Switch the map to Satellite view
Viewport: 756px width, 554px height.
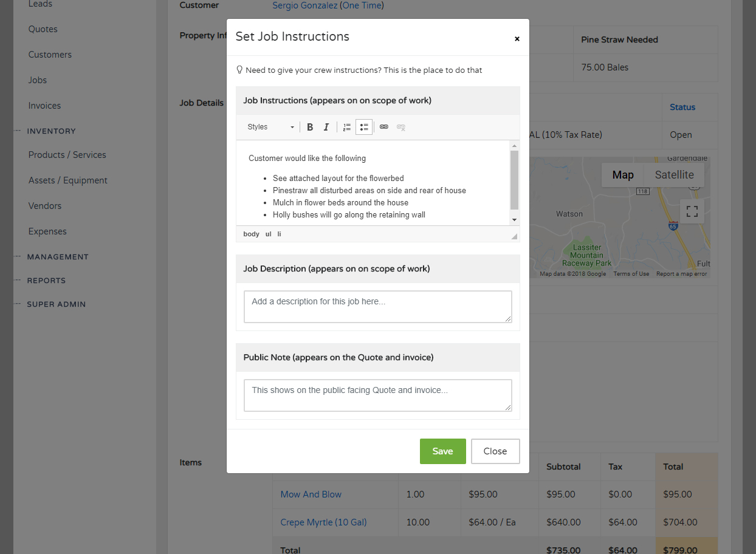coord(674,175)
